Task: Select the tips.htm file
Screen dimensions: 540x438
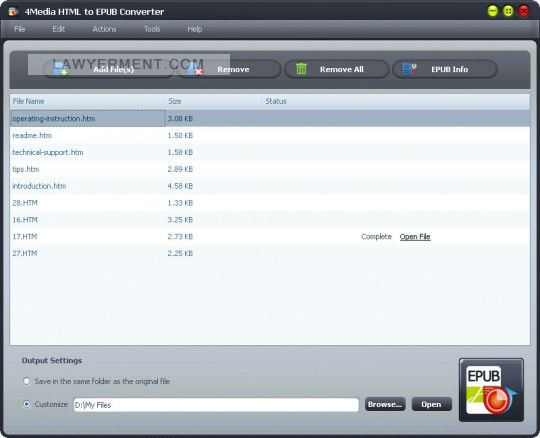Action: [x=25, y=169]
